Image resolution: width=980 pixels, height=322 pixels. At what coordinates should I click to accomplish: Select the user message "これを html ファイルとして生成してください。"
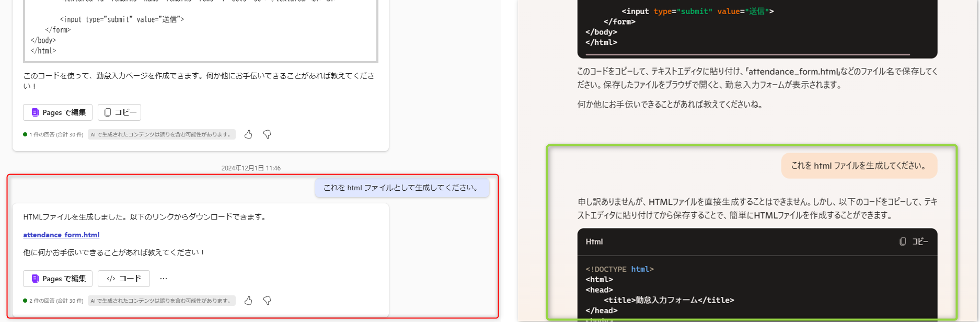tap(402, 188)
